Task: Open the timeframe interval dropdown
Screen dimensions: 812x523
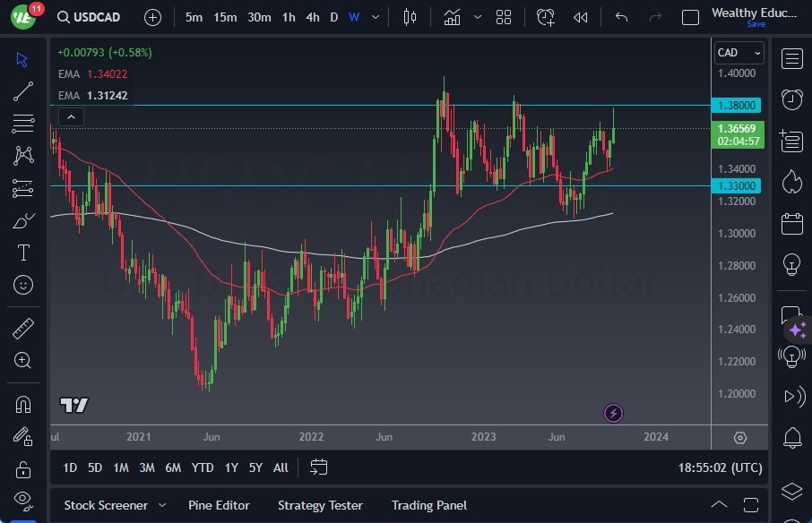Action: tap(375, 17)
